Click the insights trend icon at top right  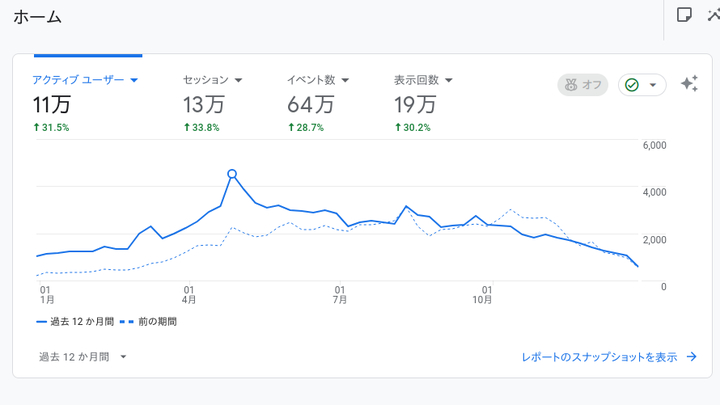(713, 14)
